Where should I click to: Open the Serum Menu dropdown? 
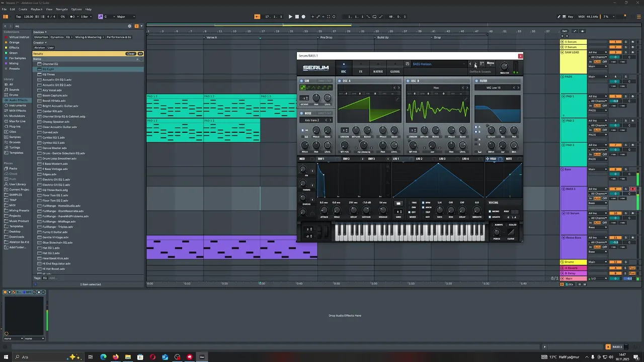[491, 63]
